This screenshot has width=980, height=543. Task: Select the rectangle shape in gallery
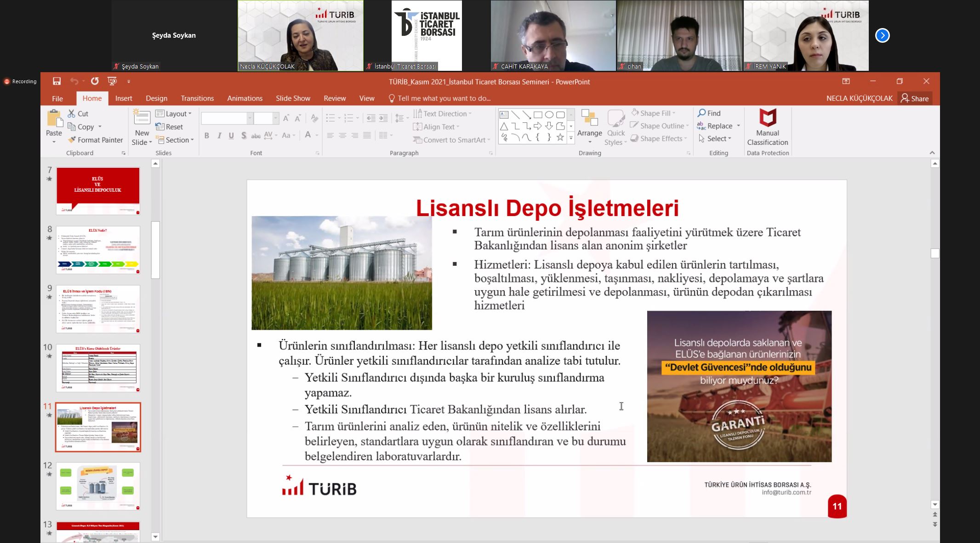pos(538,114)
